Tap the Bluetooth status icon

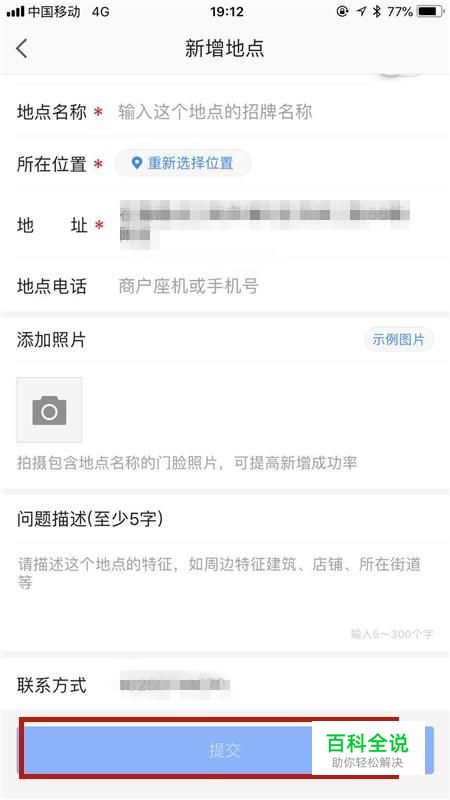pyautogui.click(x=377, y=11)
